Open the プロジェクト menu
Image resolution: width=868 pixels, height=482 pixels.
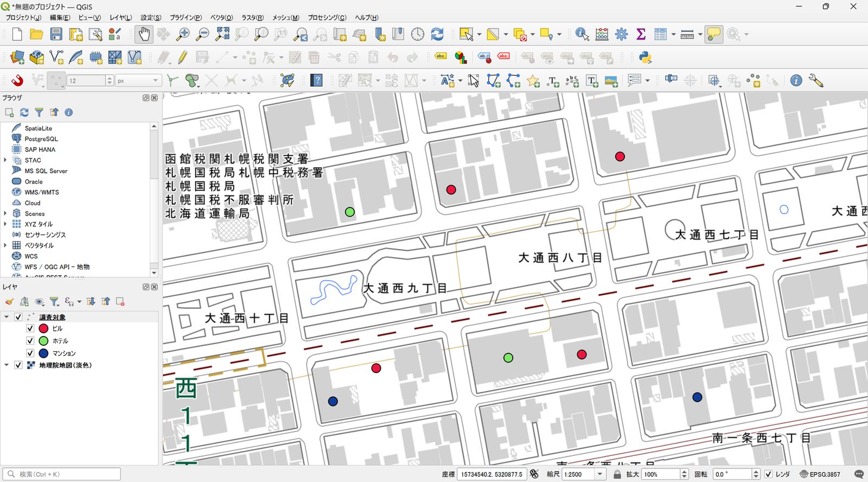23,17
